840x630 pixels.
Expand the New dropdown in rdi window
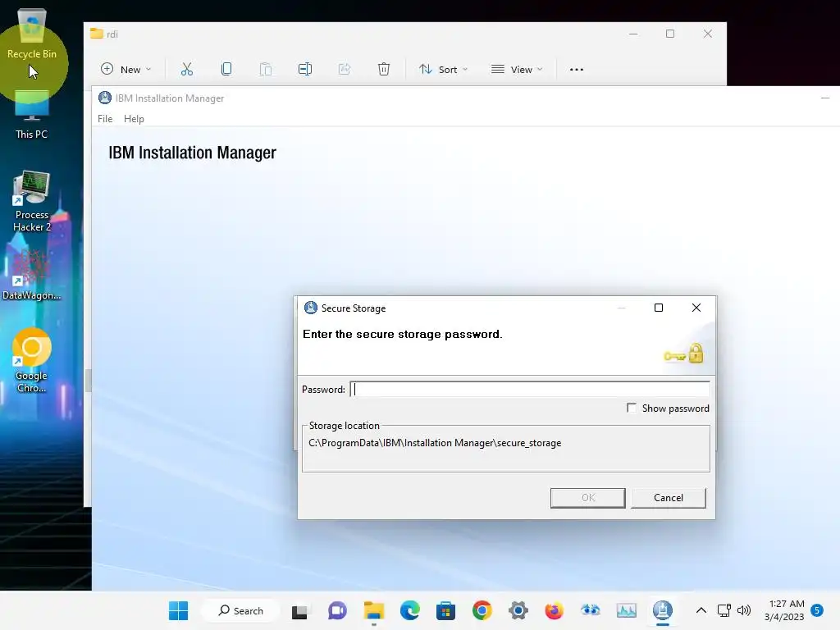coord(126,69)
